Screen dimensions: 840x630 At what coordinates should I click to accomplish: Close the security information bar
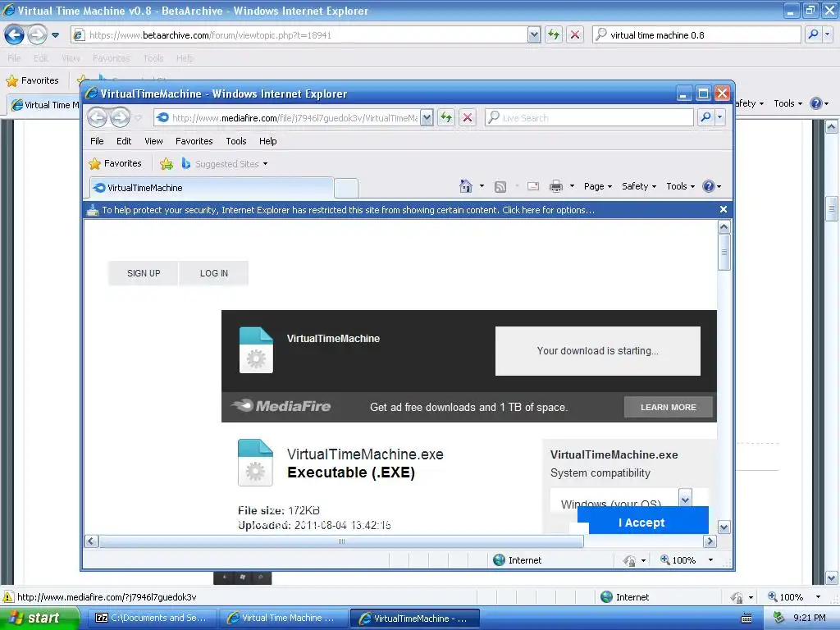pyautogui.click(x=724, y=209)
